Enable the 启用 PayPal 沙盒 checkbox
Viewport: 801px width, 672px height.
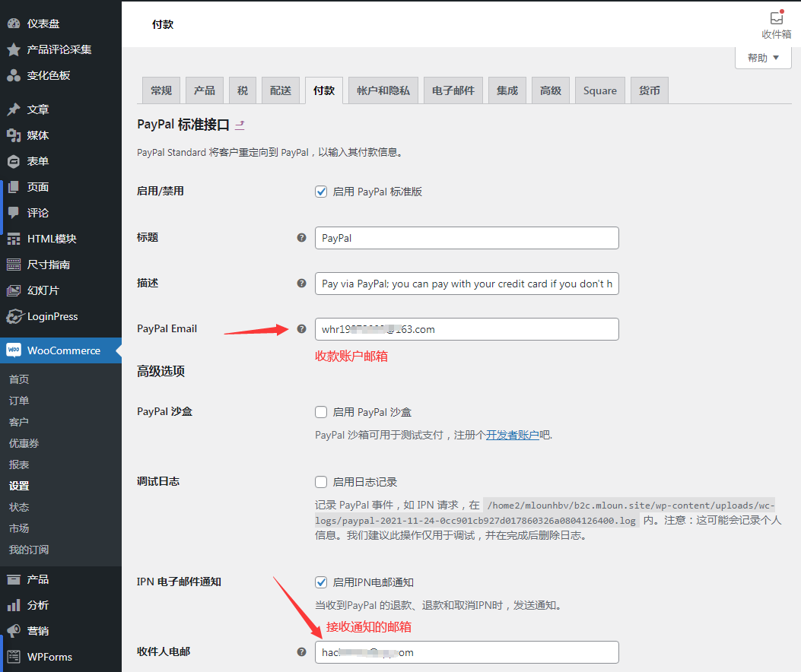[321, 412]
